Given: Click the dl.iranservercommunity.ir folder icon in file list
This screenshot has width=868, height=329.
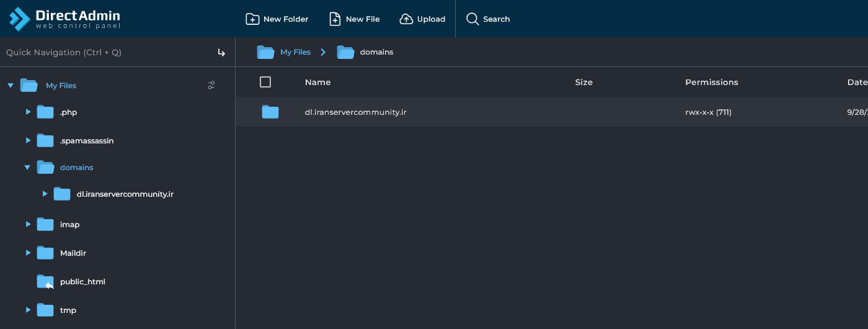Looking at the screenshot, I should (x=270, y=112).
